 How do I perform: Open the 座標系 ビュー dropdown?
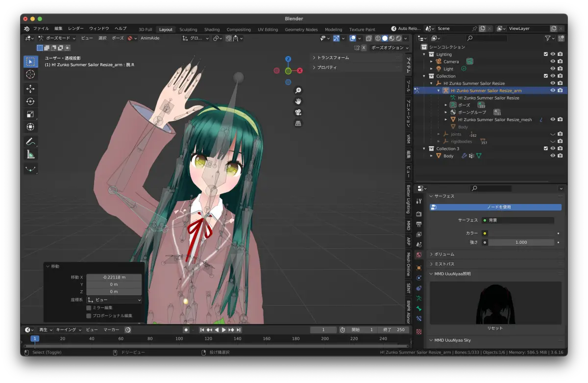point(114,300)
